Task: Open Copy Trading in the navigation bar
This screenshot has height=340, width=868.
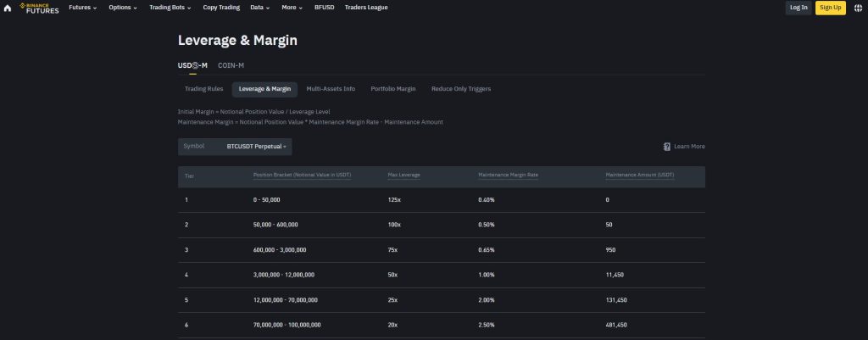Action: tap(221, 8)
